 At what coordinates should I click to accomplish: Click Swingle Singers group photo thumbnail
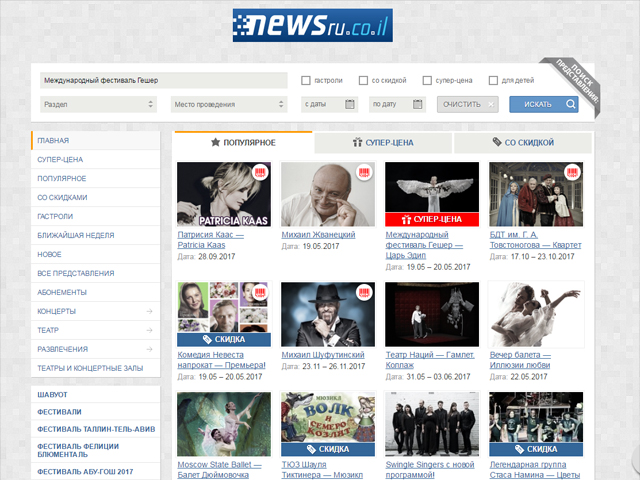(x=432, y=424)
